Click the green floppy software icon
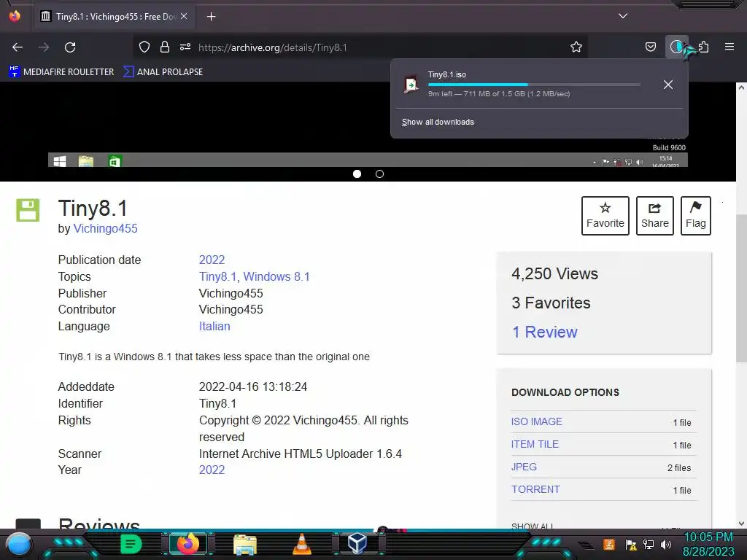Viewport: 747px width, 560px height. [28, 210]
